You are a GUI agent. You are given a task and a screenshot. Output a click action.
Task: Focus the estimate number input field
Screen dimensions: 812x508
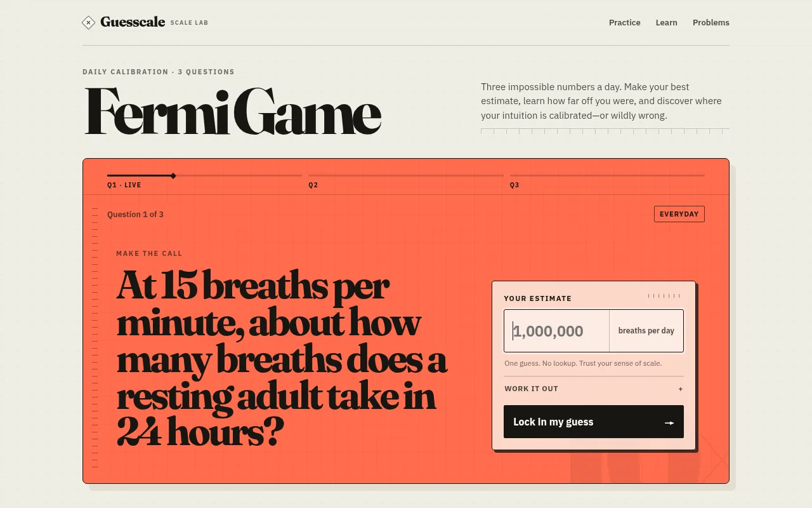click(x=557, y=331)
